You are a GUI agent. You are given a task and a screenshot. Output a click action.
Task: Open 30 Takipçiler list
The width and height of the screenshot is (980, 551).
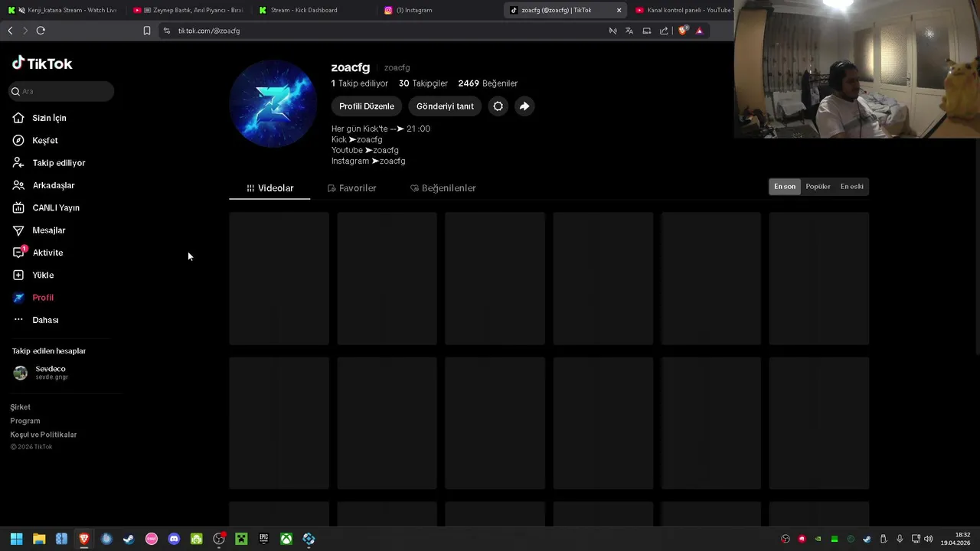(x=423, y=83)
